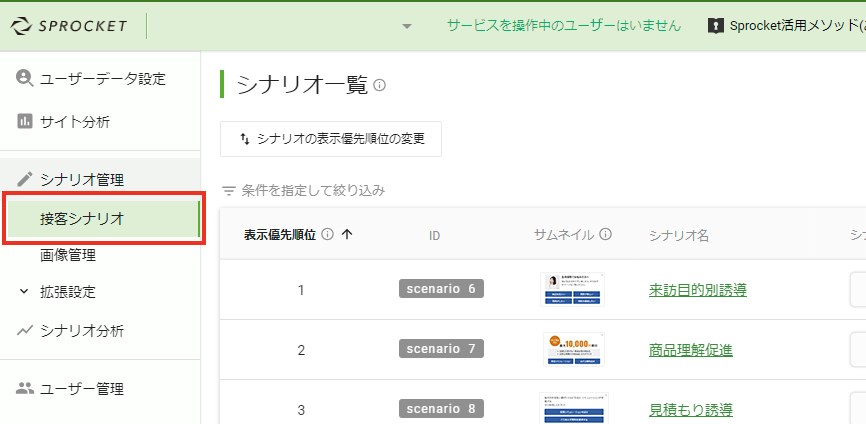866x424 pixels.
Task: Click the ID column header
Action: (x=435, y=235)
